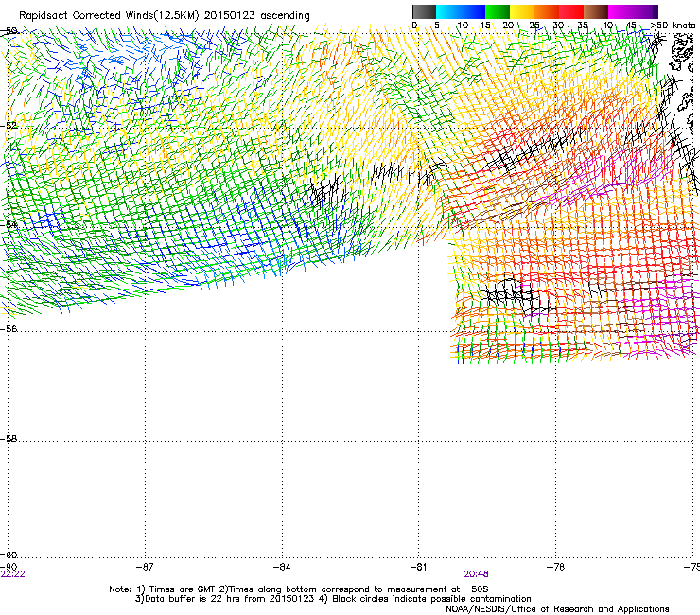Viewport: 700px width, 615px height.
Task: Click the purple time label '22:22'
Action: coord(13,574)
